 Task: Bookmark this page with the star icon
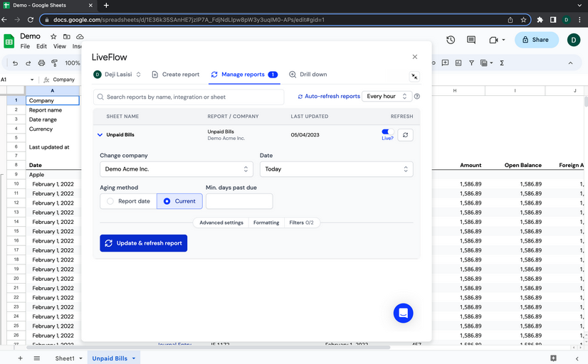click(523, 20)
